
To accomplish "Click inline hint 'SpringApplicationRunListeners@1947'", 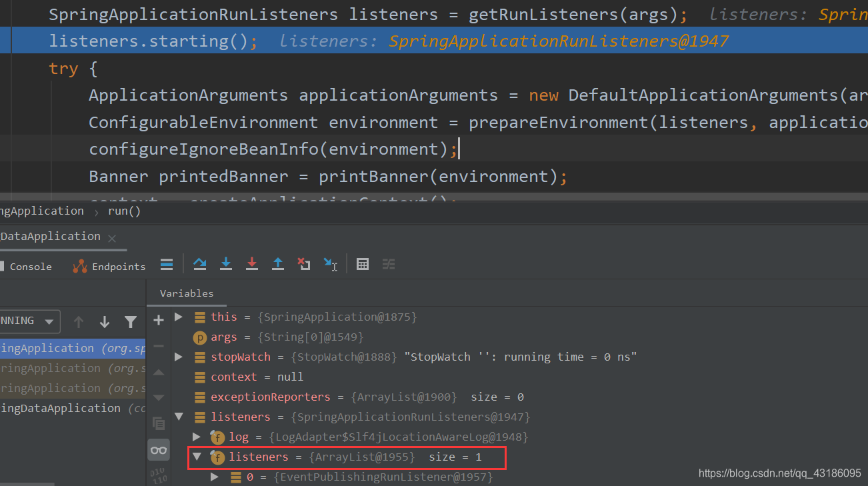I will 559,41.
